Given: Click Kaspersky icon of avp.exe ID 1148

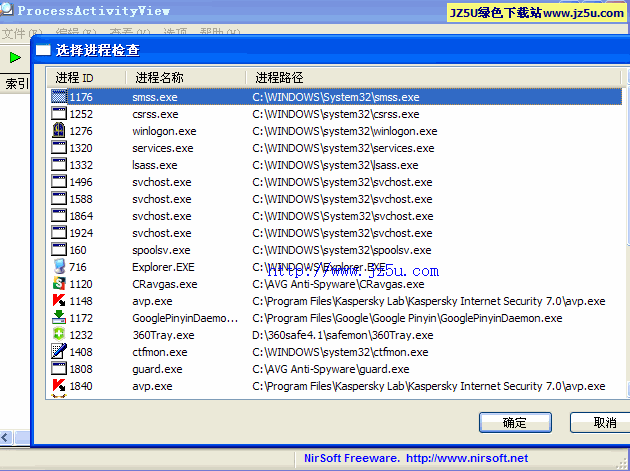Looking at the screenshot, I should 59,301.
